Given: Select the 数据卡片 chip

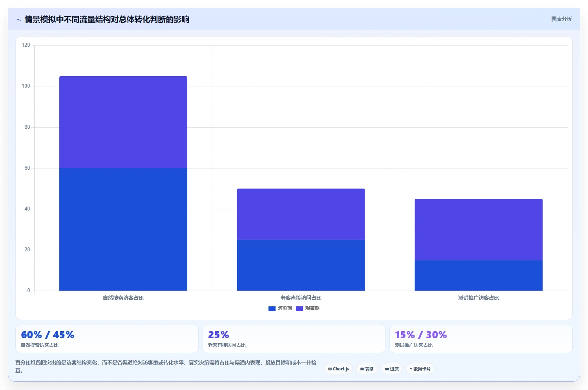Looking at the screenshot, I should [x=420, y=369].
